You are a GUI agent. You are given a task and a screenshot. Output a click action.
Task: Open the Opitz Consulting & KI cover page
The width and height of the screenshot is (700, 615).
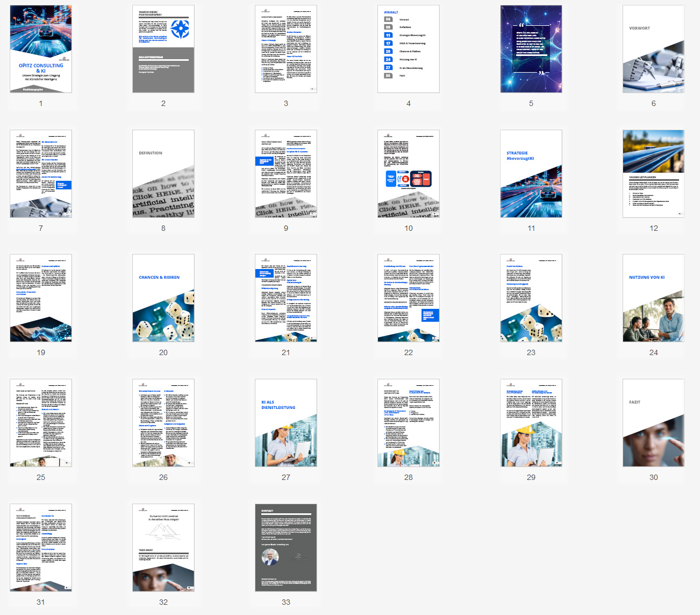[x=41, y=49]
